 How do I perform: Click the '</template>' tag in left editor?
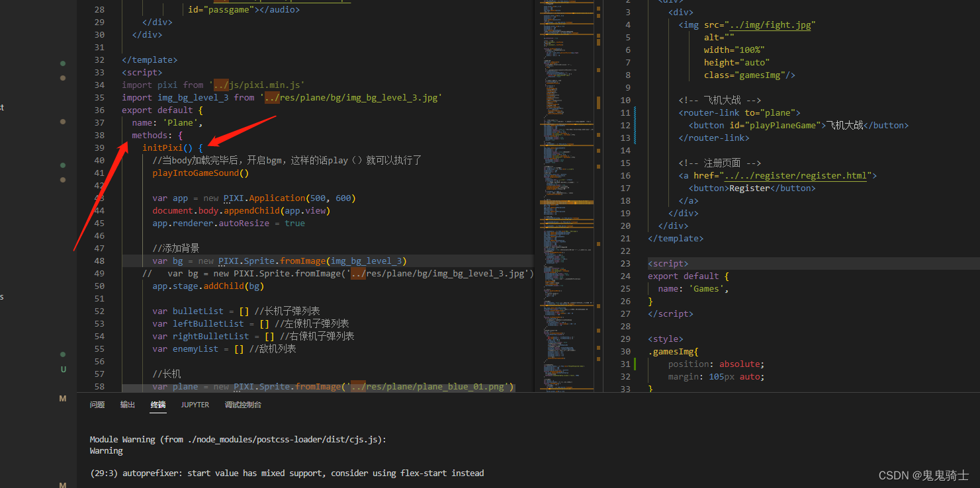(x=150, y=60)
